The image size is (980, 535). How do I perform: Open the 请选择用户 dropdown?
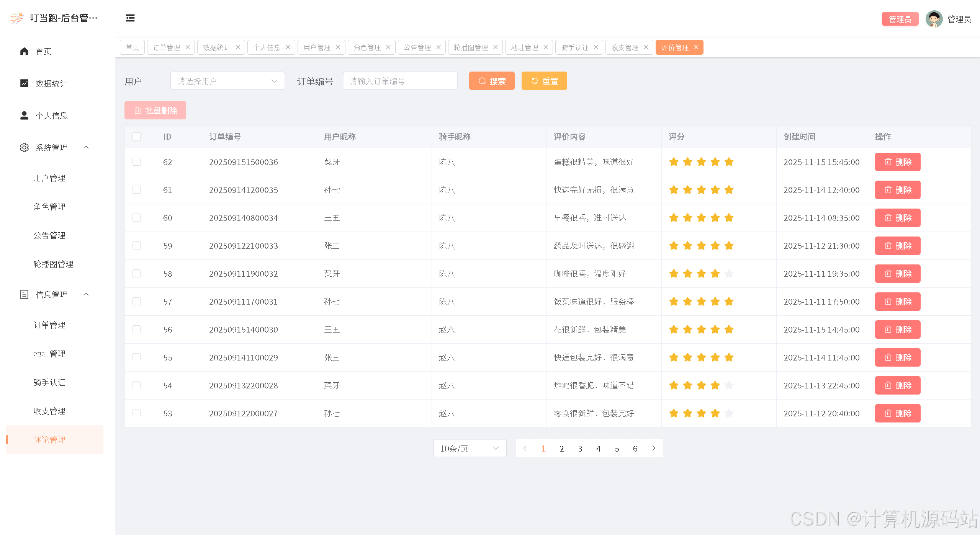(227, 81)
